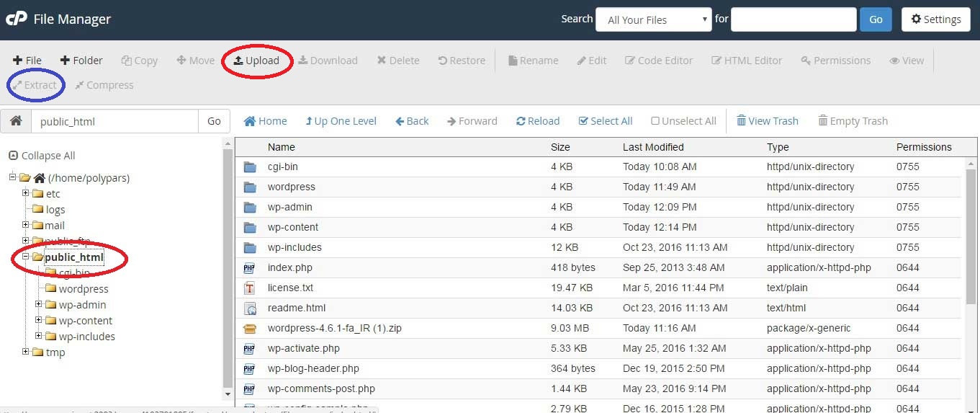Viewport: 980px width, 413px height.
Task: Click the Compress toolbar button
Action: (104, 85)
